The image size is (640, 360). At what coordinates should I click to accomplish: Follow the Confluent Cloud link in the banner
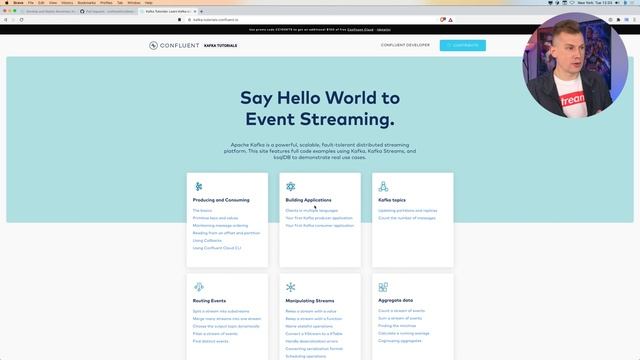[x=360, y=29]
